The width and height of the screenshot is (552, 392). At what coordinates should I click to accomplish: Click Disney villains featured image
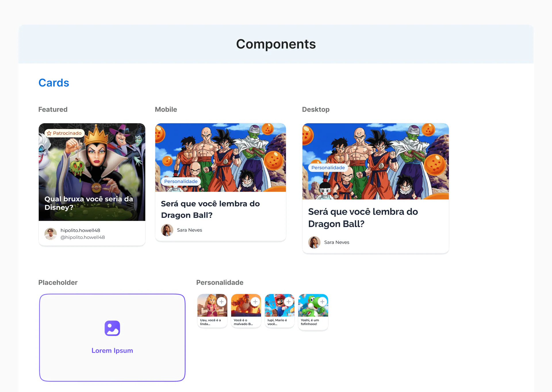pyautogui.click(x=92, y=172)
